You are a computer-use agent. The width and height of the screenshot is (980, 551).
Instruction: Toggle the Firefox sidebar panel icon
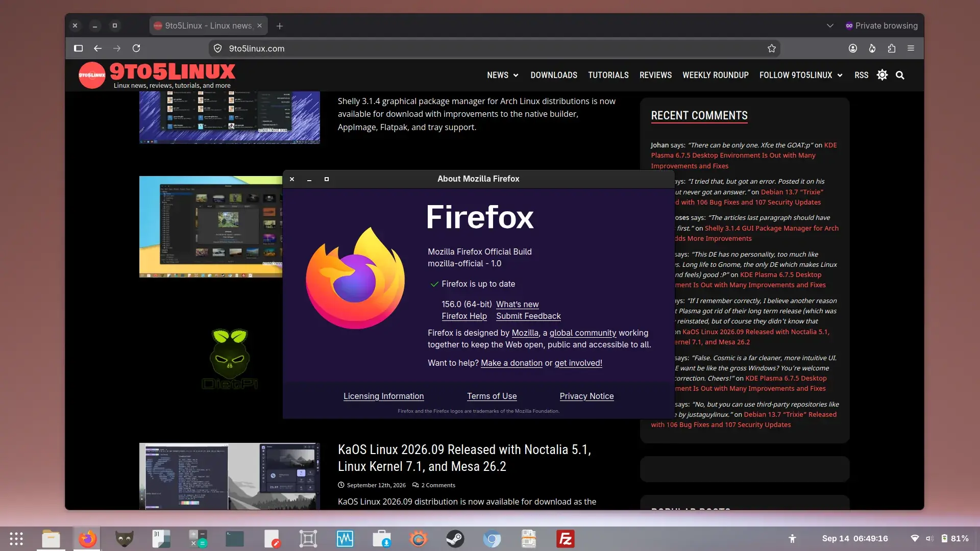coord(78,48)
